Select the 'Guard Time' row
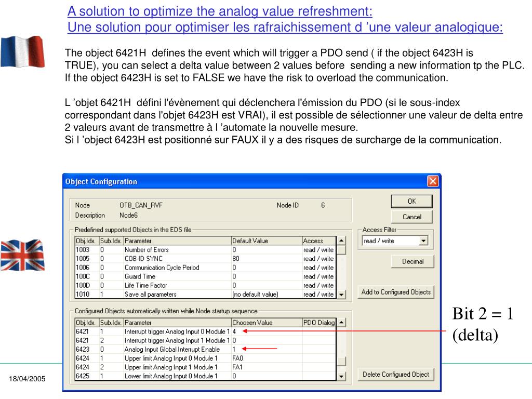 [x=205, y=276]
